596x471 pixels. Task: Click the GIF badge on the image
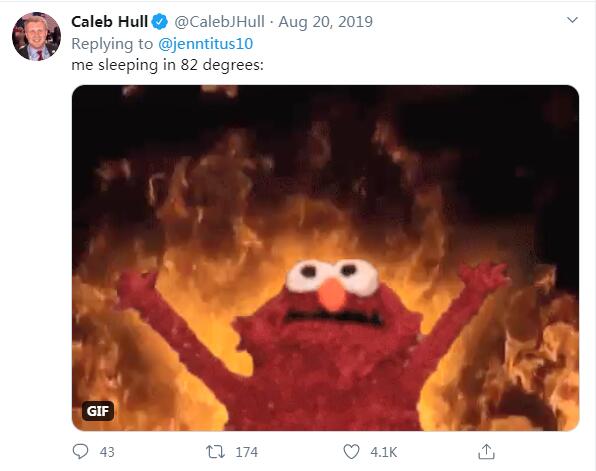coord(98,411)
